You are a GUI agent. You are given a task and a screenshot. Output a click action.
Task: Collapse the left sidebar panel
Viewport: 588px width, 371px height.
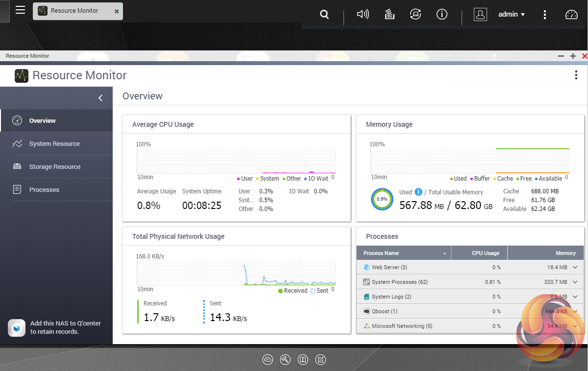(x=100, y=98)
